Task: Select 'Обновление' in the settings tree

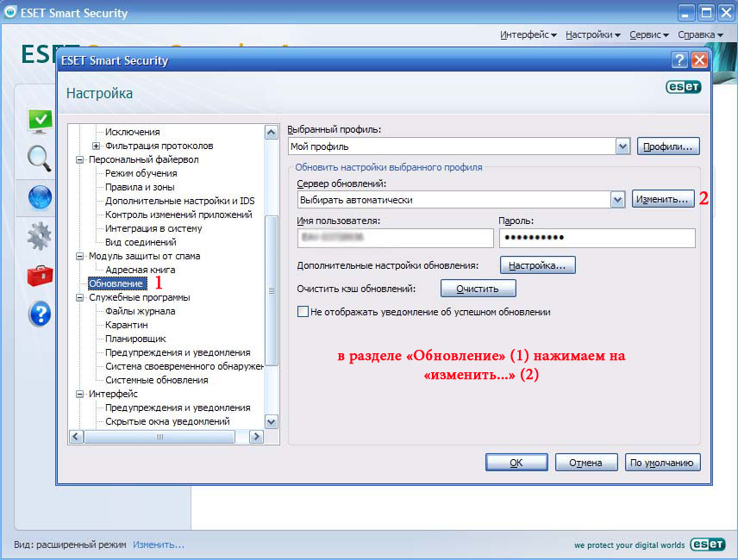Action: (x=116, y=283)
